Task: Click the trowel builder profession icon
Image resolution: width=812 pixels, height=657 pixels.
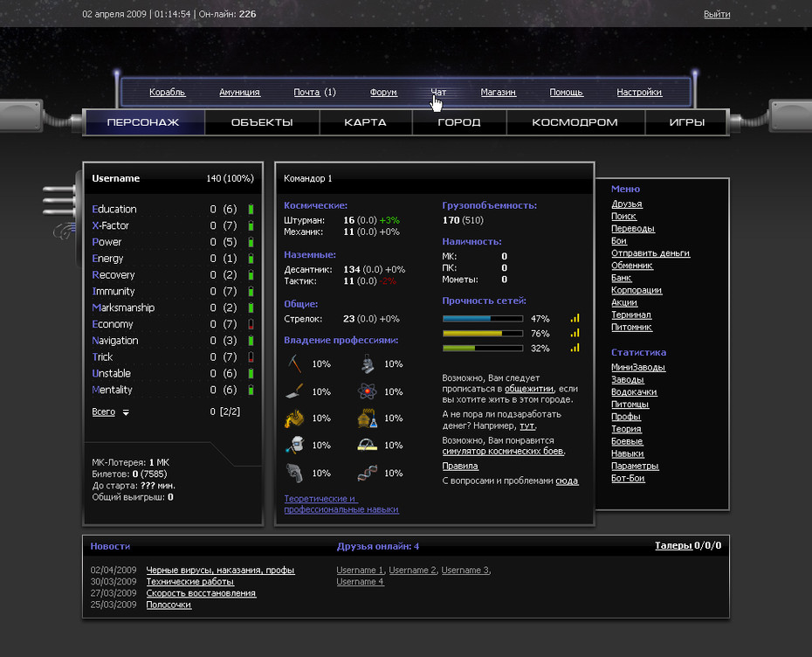Action: pyautogui.click(x=294, y=391)
